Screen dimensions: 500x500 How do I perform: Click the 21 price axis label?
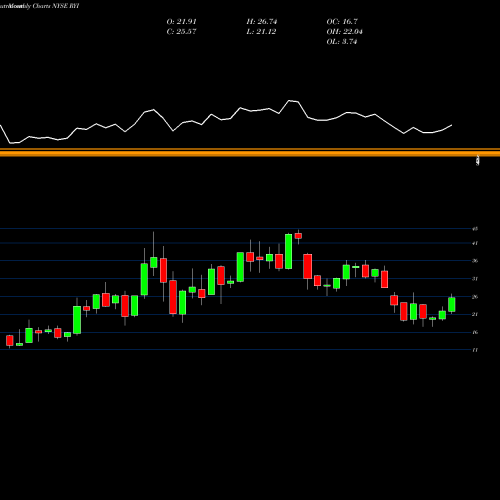475,314
